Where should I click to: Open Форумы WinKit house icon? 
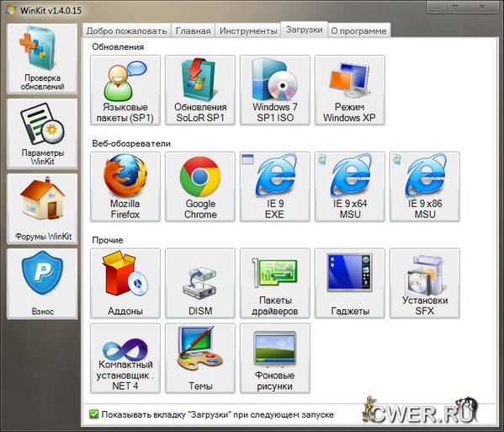[42, 209]
